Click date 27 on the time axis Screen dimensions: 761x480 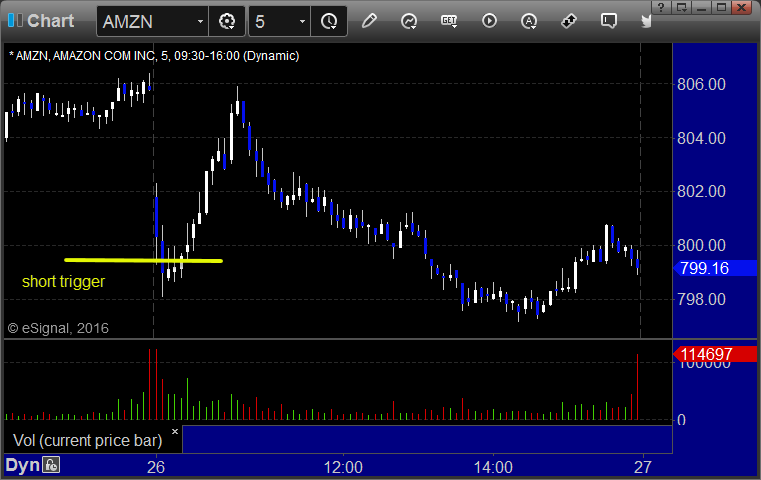(x=643, y=467)
